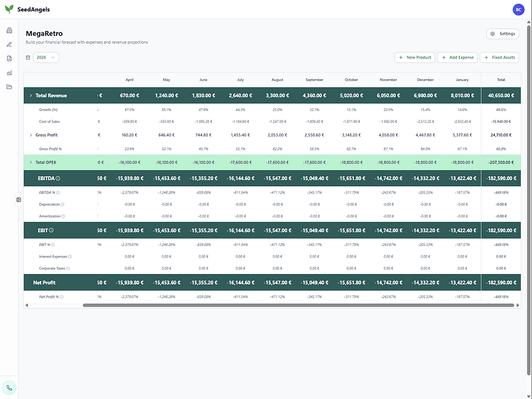Click the EBITDA info icon
532x399 pixels.
click(58, 178)
